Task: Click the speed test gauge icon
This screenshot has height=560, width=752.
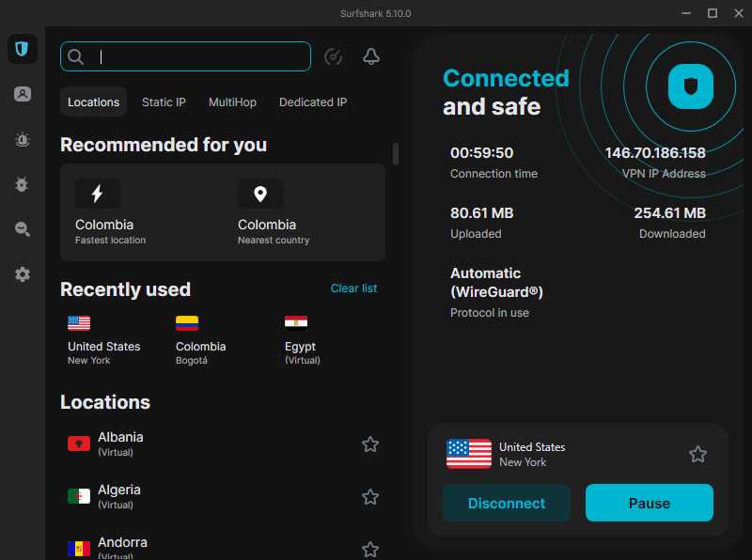Action: pyautogui.click(x=333, y=56)
